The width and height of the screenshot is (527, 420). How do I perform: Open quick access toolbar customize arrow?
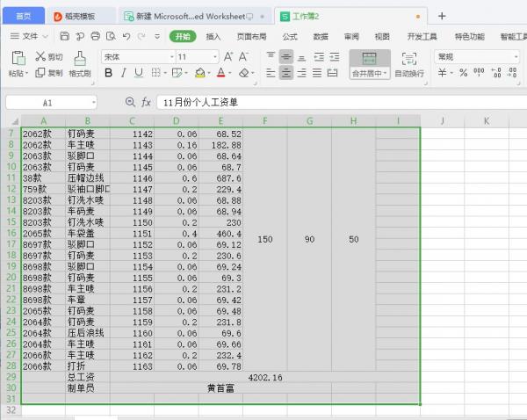tap(157, 36)
